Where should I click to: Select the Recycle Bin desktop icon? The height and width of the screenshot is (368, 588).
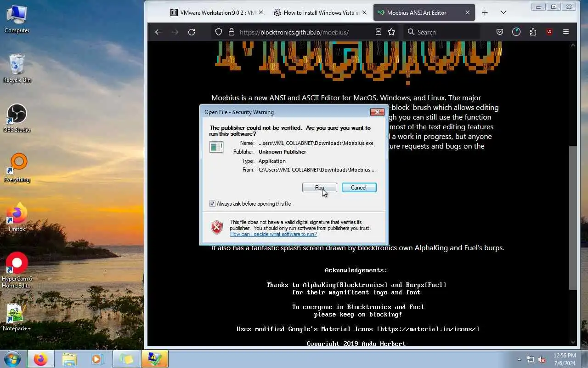(x=17, y=68)
